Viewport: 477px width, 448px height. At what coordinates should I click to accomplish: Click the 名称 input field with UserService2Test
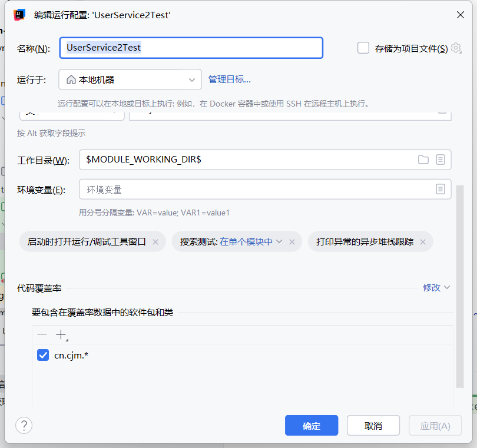(x=191, y=48)
